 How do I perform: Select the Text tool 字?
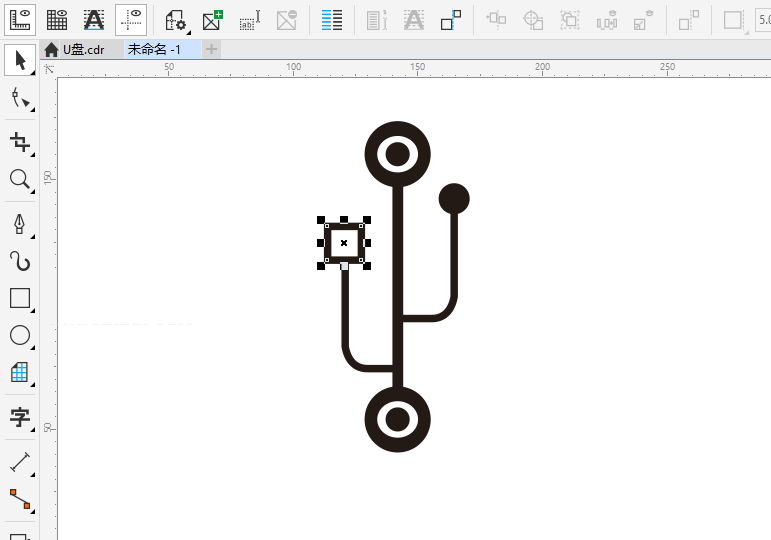(20, 417)
